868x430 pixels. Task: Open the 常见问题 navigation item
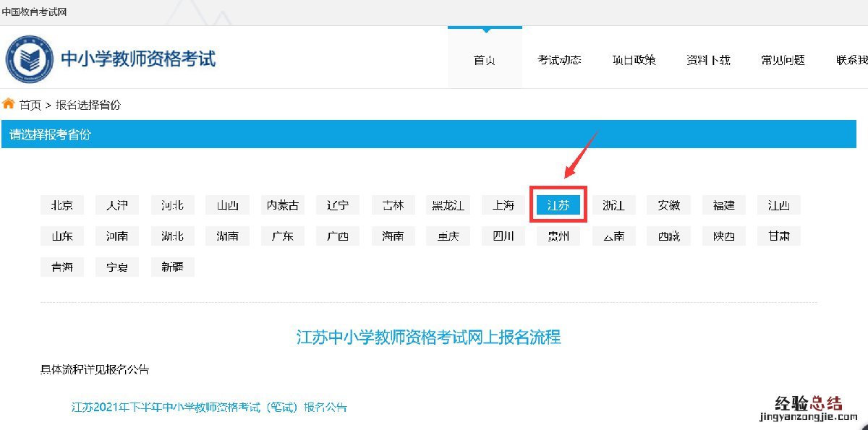783,60
